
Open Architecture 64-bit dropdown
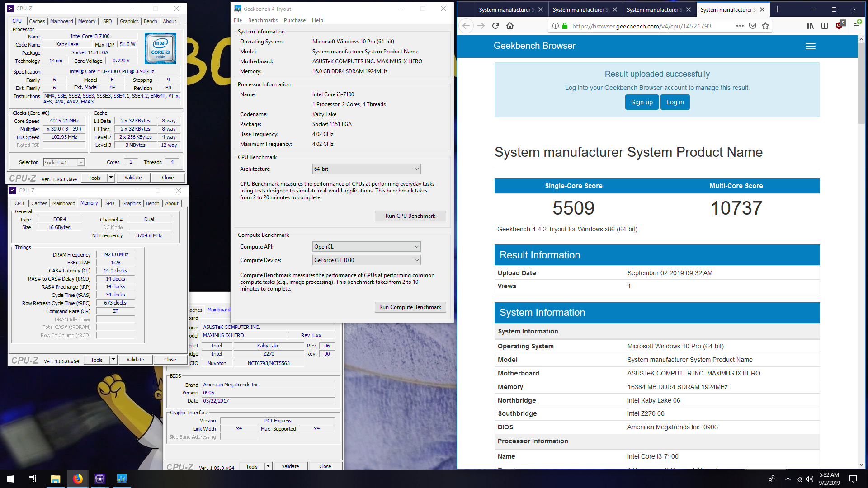(367, 169)
